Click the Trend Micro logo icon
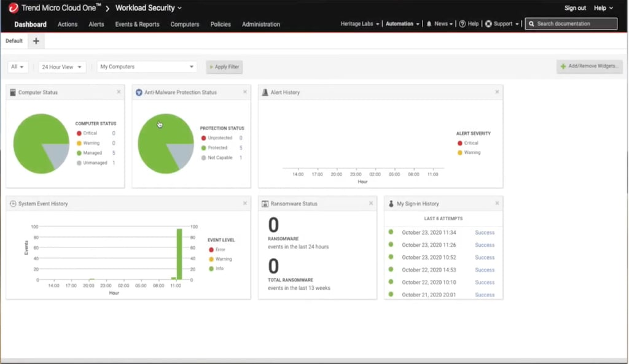 coord(14,7)
